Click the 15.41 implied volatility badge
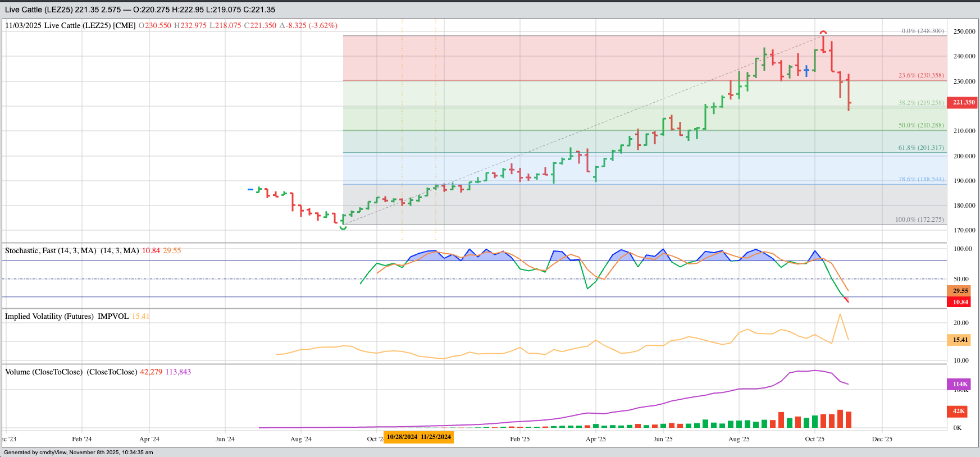Viewport: 980px width, 457px height. (960, 340)
